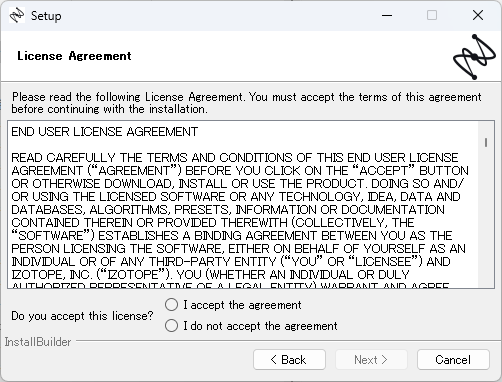
Task: Cancel the installation
Action: coord(453,360)
